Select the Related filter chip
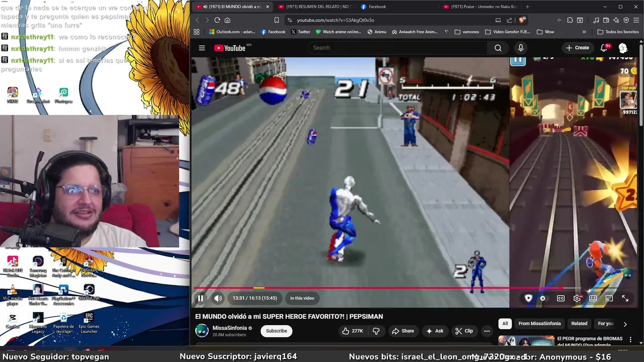The height and width of the screenshot is (362, 644). pyautogui.click(x=579, y=324)
